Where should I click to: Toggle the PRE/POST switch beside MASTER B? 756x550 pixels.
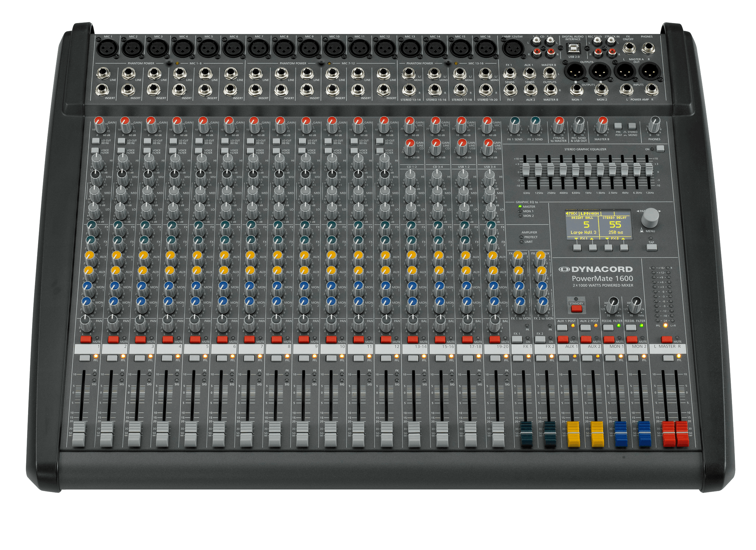[x=618, y=126]
